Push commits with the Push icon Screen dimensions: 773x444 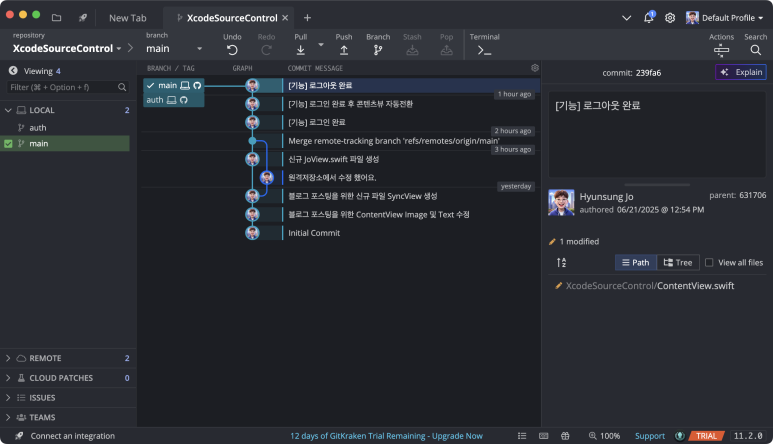[344, 50]
